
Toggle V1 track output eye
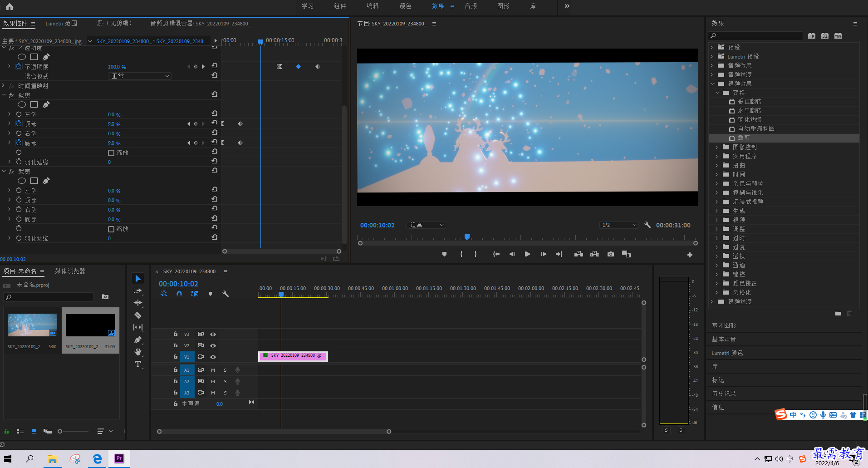213,357
